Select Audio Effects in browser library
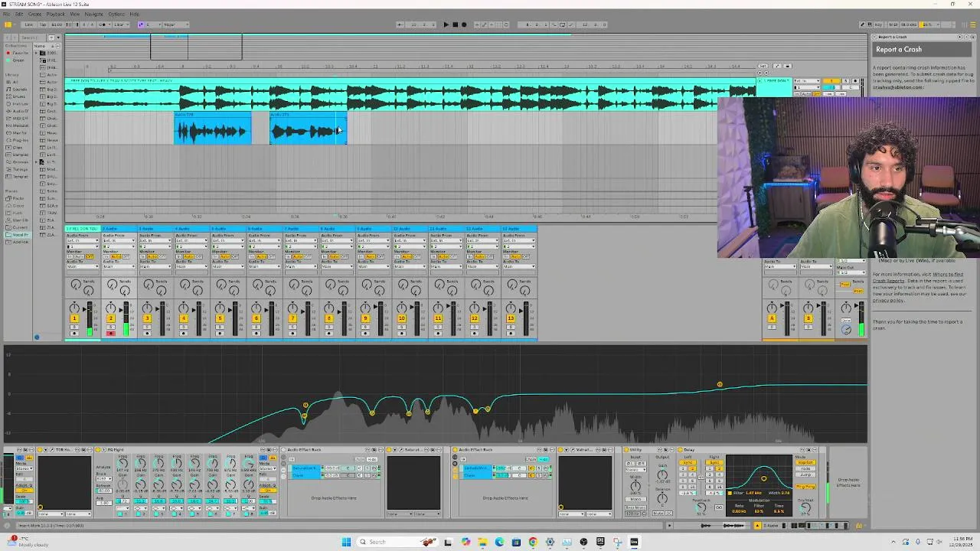This screenshot has height=551, width=980. pos(19,111)
